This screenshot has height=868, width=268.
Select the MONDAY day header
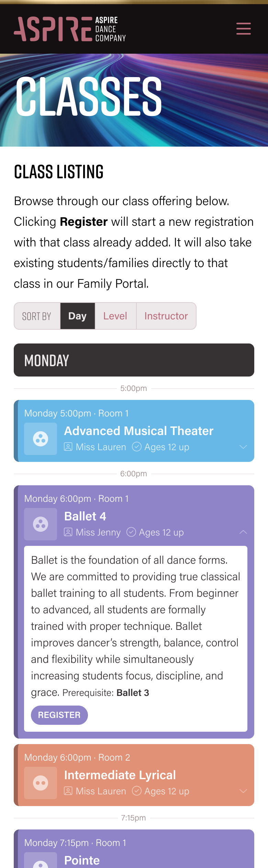pyautogui.click(x=134, y=360)
